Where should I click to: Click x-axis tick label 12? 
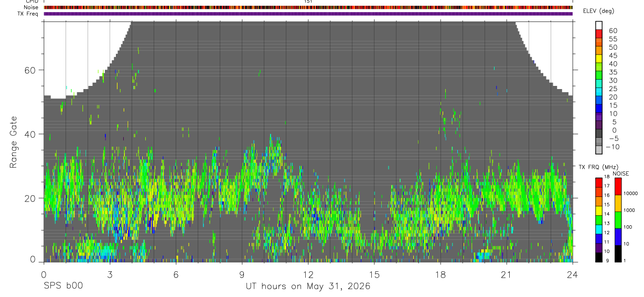click(308, 274)
